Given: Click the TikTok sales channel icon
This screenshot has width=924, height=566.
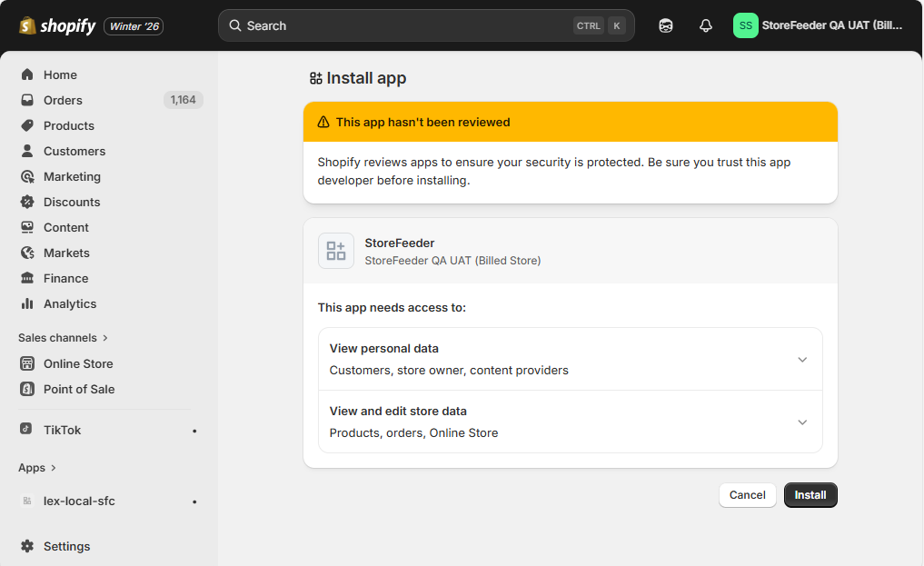Looking at the screenshot, I should [27, 429].
